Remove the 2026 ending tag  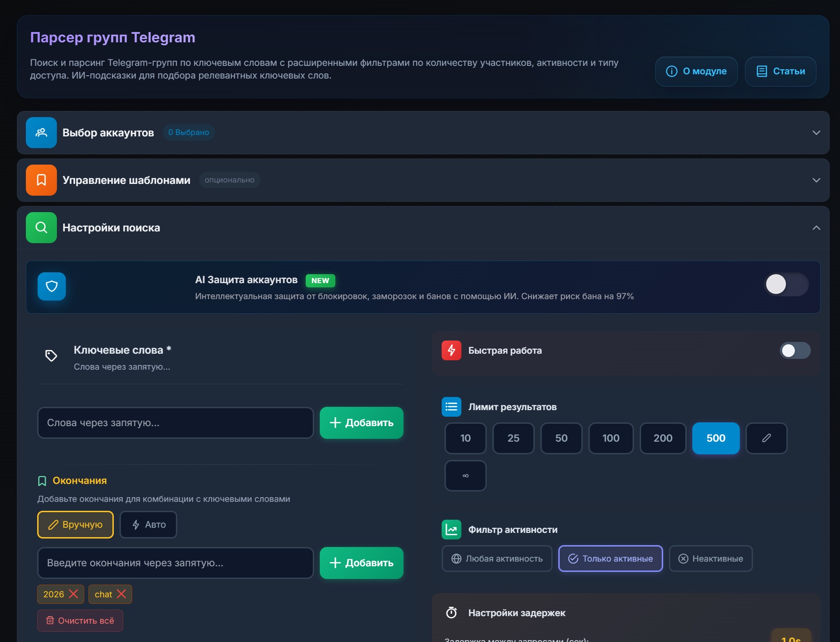pyautogui.click(x=73, y=594)
